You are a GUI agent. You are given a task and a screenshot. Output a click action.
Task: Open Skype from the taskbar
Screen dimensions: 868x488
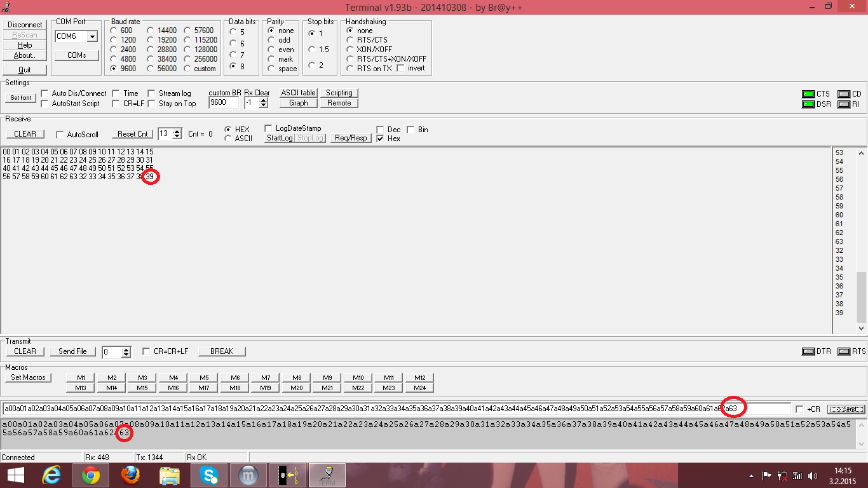208,475
